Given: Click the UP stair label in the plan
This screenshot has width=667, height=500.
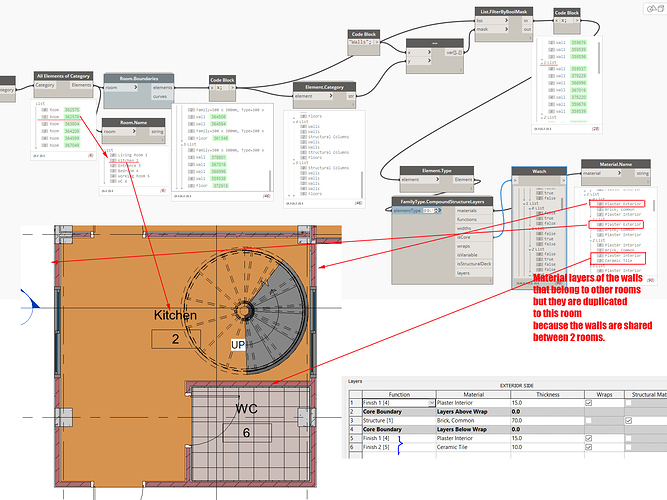Looking at the screenshot, I should pyautogui.click(x=238, y=345).
